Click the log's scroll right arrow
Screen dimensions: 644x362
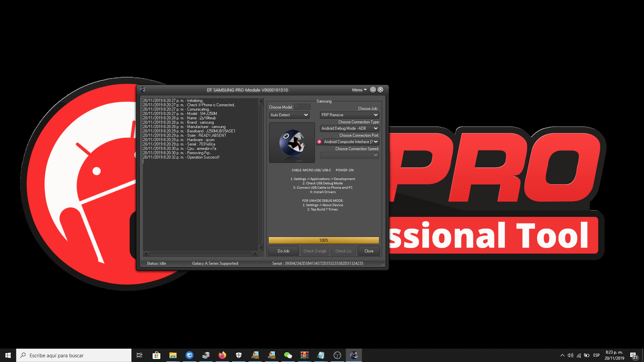[255, 254]
